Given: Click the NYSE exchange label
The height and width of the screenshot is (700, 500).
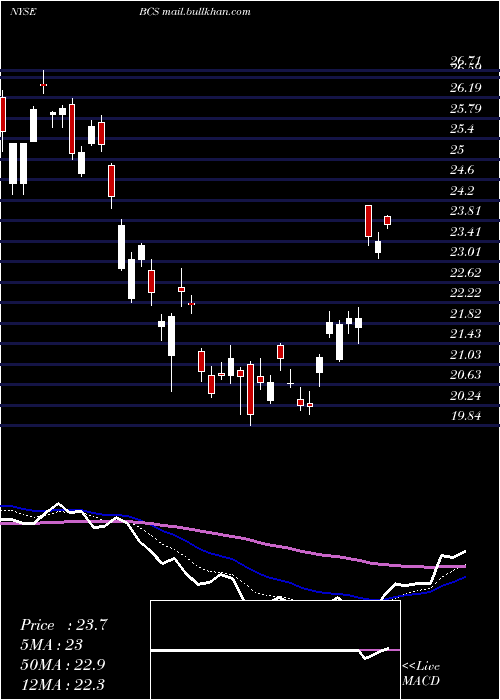Looking at the screenshot, I should [22, 12].
